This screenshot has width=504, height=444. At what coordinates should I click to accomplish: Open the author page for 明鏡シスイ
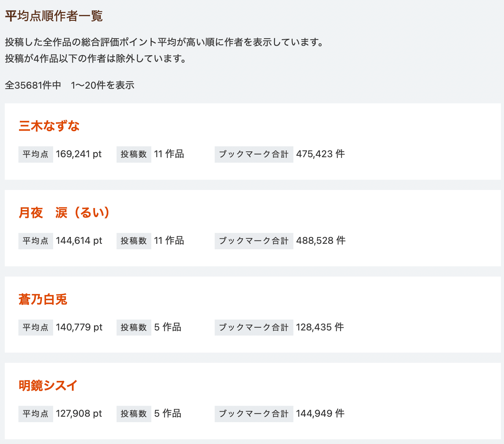48,385
